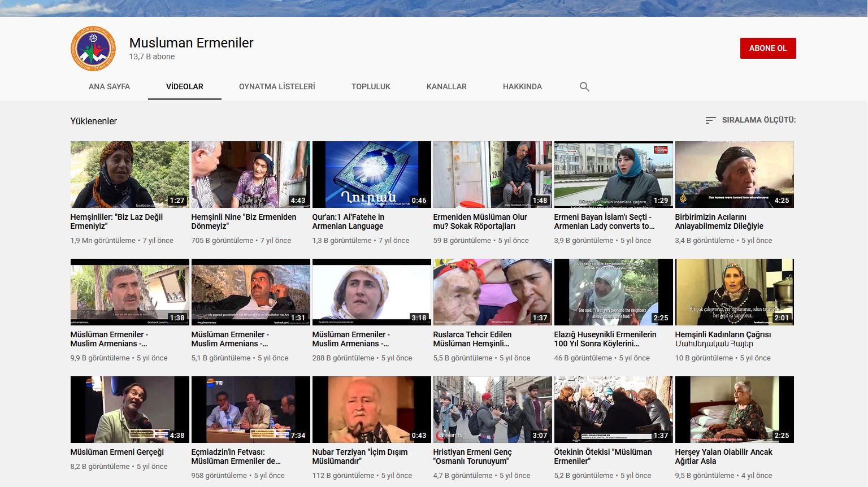Play the 1:38 Müslüman Ermeniler thumbnail
The height and width of the screenshot is (487, 868).
tap(130, 292)
